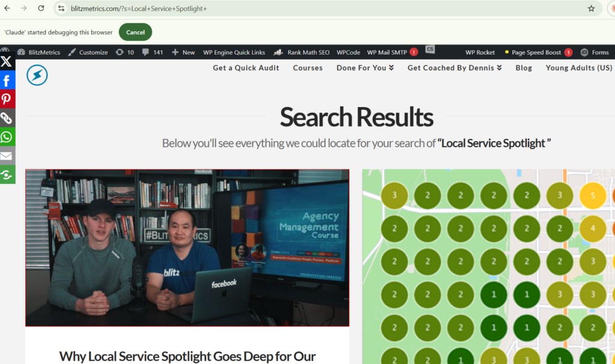
Task: Share the page on Facebook
Action: pyautogui.click(x=7, y=79)
